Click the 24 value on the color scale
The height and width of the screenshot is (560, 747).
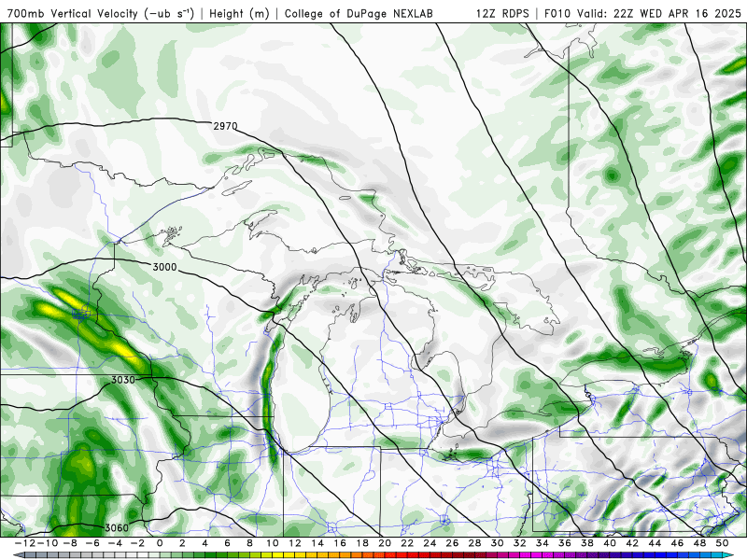tap(430, 543)
